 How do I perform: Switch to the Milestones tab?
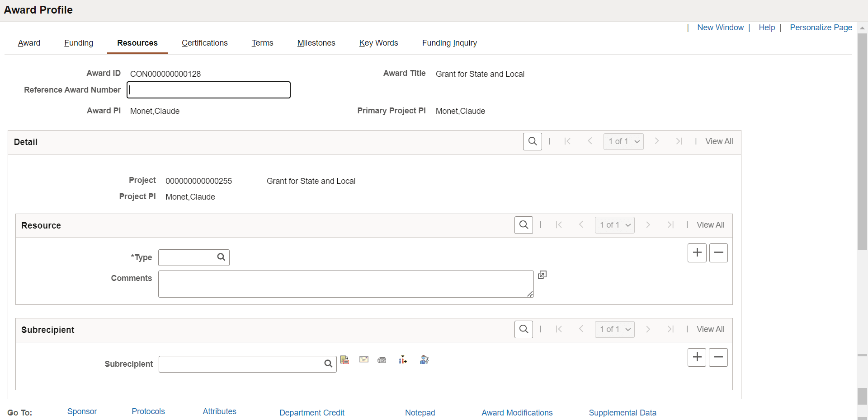[x=316, y=43]
